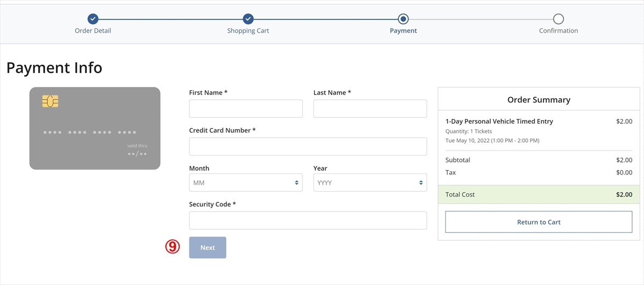The width and height of the screenshot is (644, 285).
Task: Open the Year YYYY dropdown
Action: click(x=370, y=183)
